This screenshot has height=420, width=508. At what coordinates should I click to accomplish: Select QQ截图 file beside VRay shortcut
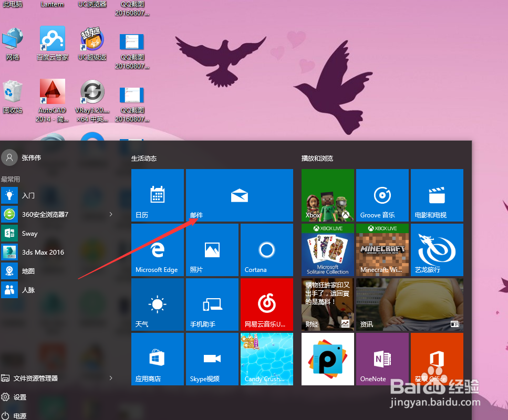(x=132, y=104)
